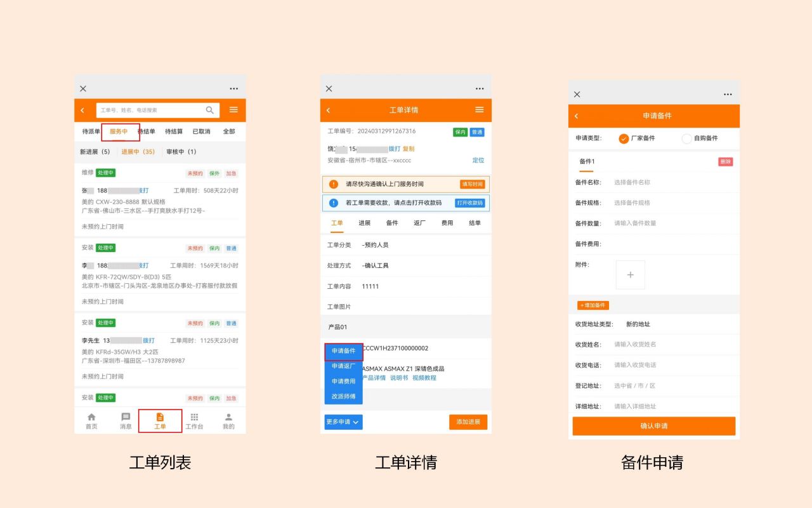Screen dimensions: 812x508
Task: Open the three-dot menu on the 工单列表 screen
Action: pos(234,88)
